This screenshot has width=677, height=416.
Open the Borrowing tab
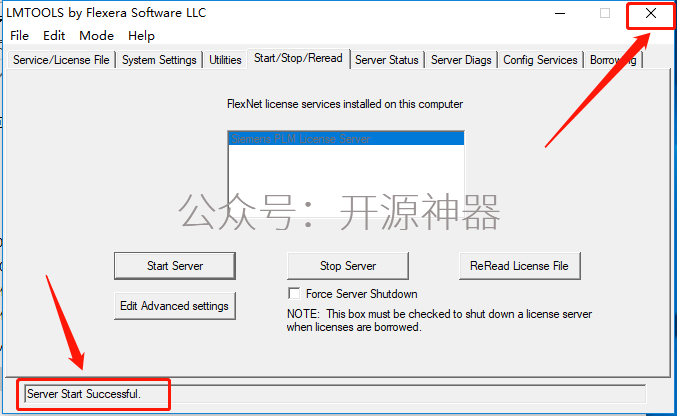pyautogui.click(x=613, y=60)
